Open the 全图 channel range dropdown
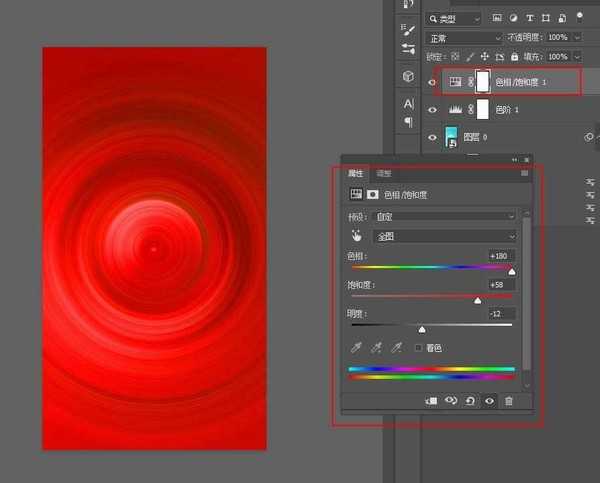The width and height of the screenshot is (600, 483). (445, 236)
